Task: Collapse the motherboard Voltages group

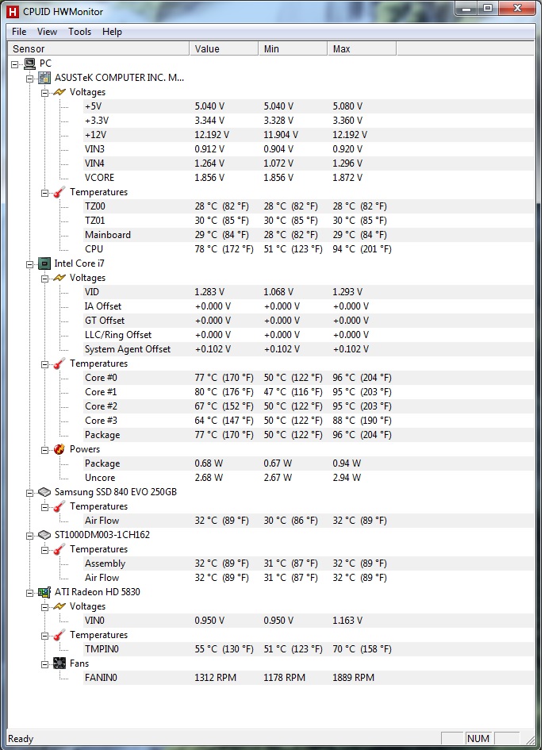Action: [44, 93]
